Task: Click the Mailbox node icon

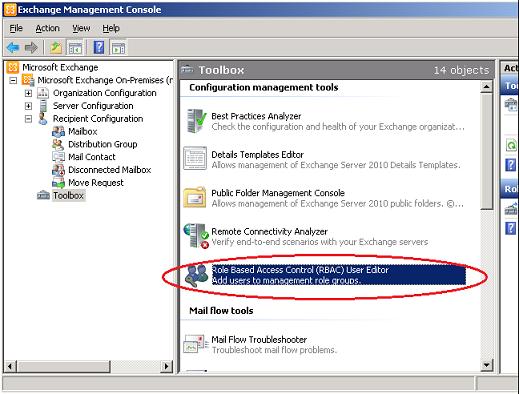Action: click(58, 131)
